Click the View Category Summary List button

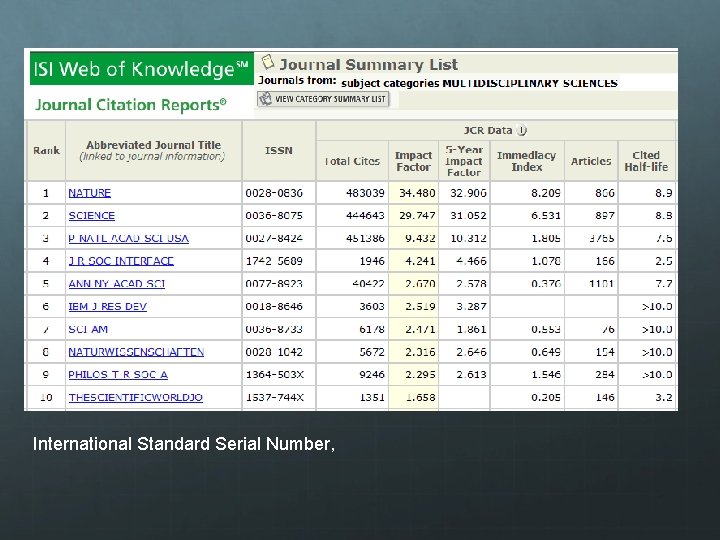pos(323,99)
